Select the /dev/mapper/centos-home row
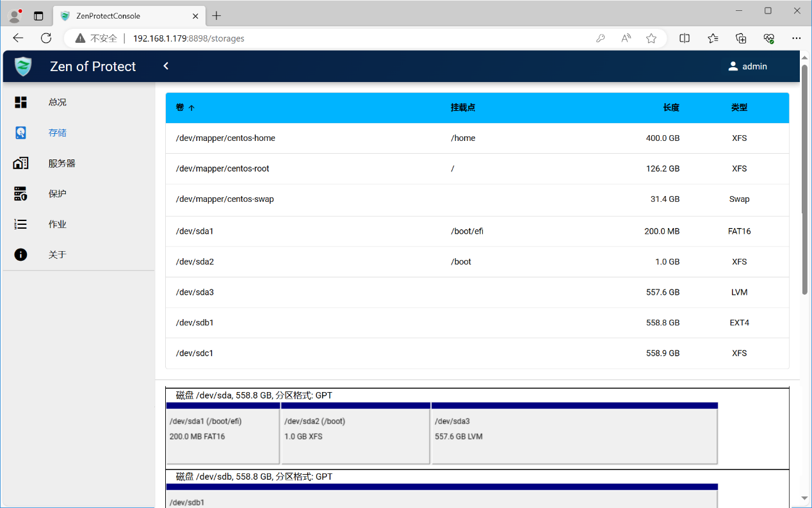The height and width of the screenshot is (508, 812). click(225, 138)
